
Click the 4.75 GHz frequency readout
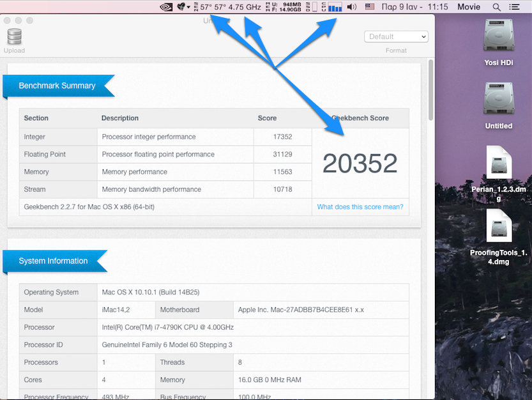[x=245, y=7]
